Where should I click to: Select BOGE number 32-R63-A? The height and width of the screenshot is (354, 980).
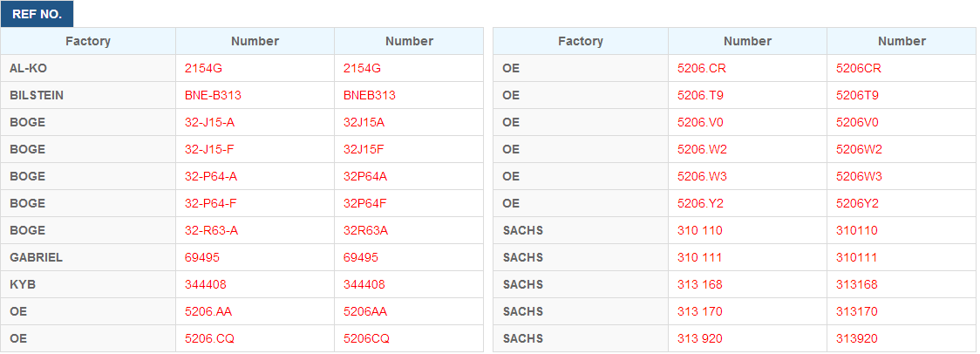[211, 230]
